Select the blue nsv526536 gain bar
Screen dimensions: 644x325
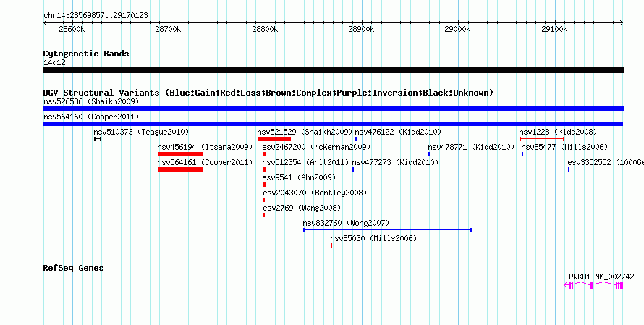pos(333,109)
